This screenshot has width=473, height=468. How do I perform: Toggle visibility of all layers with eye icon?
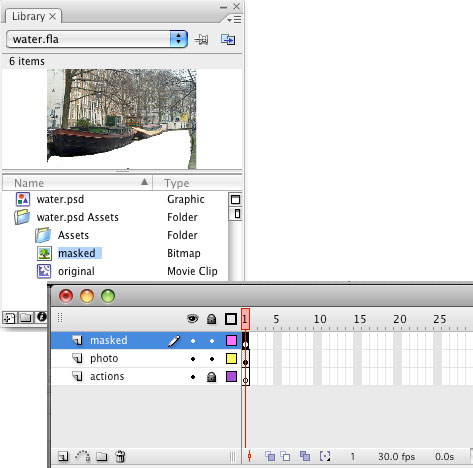click(192, 319)
